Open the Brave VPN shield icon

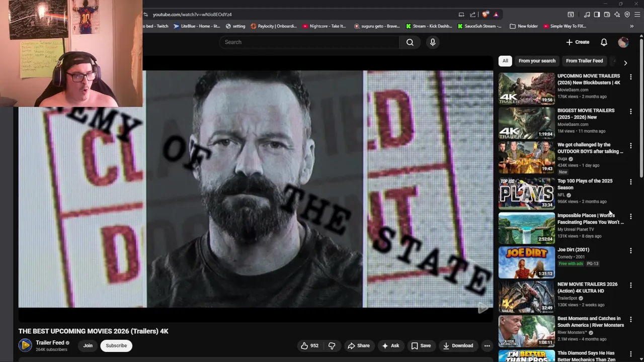[x=627, y=15]
